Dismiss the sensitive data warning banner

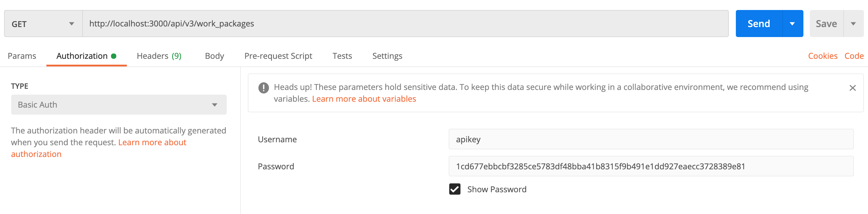click(x=852, y=88)
